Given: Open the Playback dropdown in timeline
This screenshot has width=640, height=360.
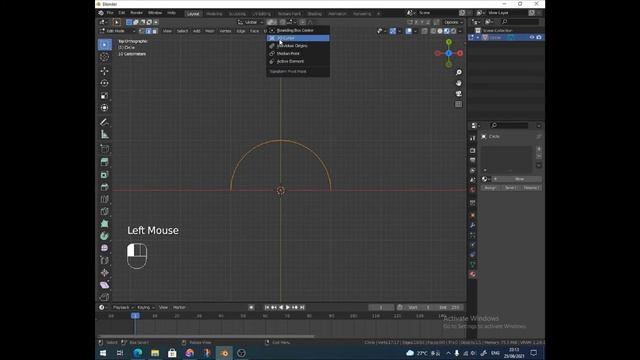Looking at the screenshot, I should click(123, 307).
